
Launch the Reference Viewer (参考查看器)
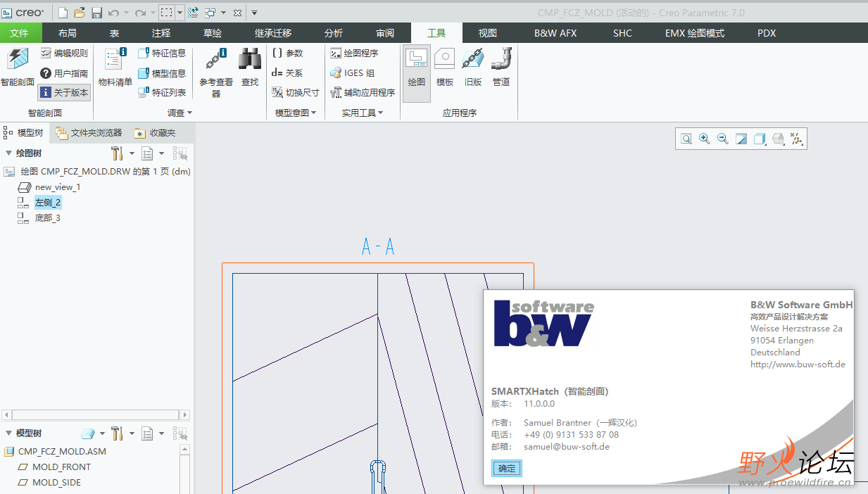(x=216, y=73)
